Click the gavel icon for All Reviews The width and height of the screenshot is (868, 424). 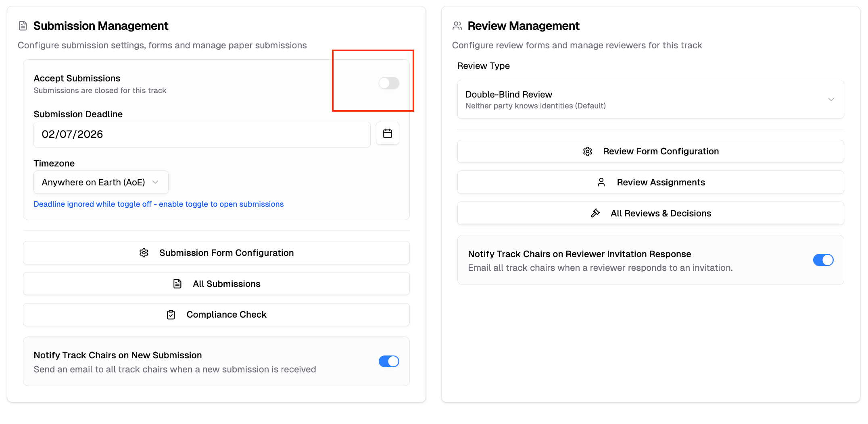[x=595, y=213]
